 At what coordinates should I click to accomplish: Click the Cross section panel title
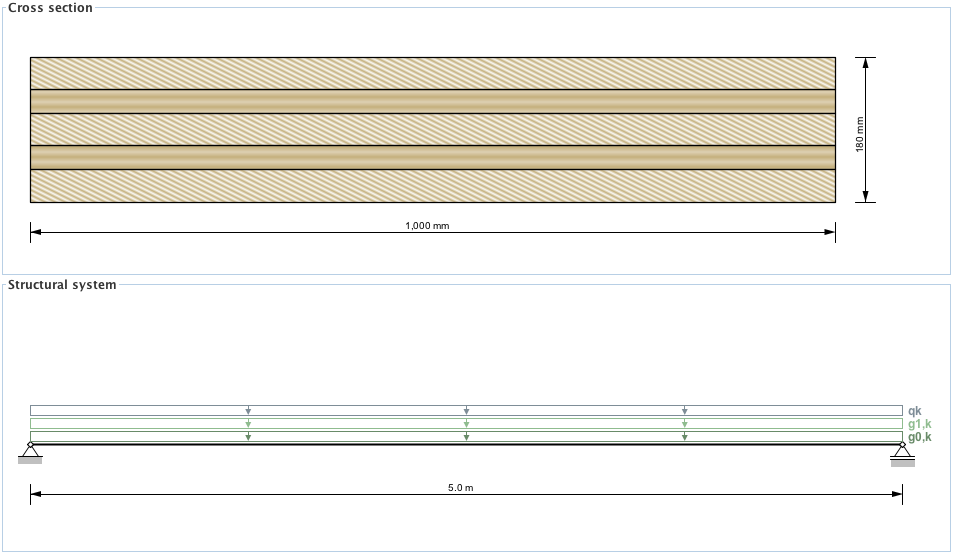pyautogui.click(x=50, y=8)
